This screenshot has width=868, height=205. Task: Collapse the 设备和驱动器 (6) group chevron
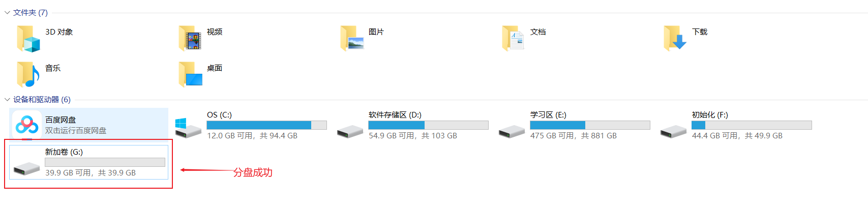7,100
